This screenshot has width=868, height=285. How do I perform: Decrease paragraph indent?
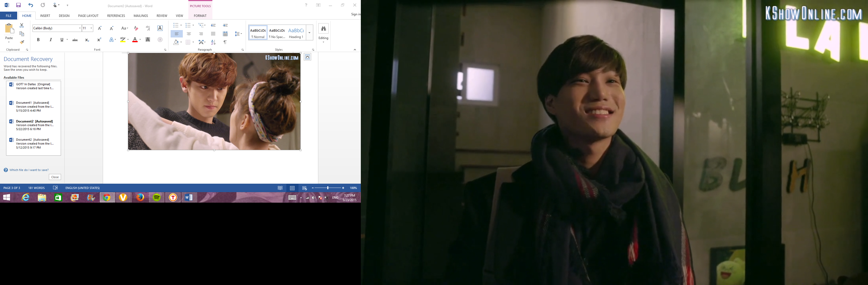[213, 25]
